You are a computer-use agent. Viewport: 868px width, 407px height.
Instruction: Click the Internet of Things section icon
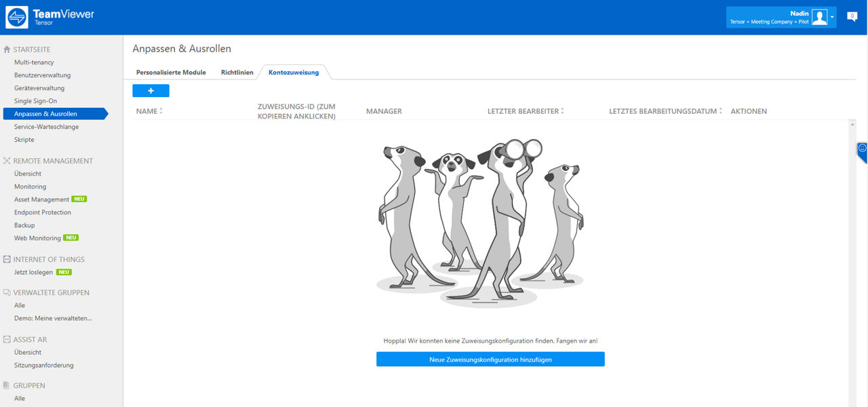click(7, 259)
